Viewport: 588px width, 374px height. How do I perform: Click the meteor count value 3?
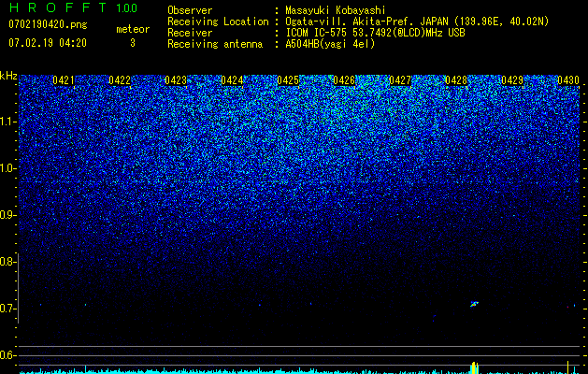[x=133, y=43]
